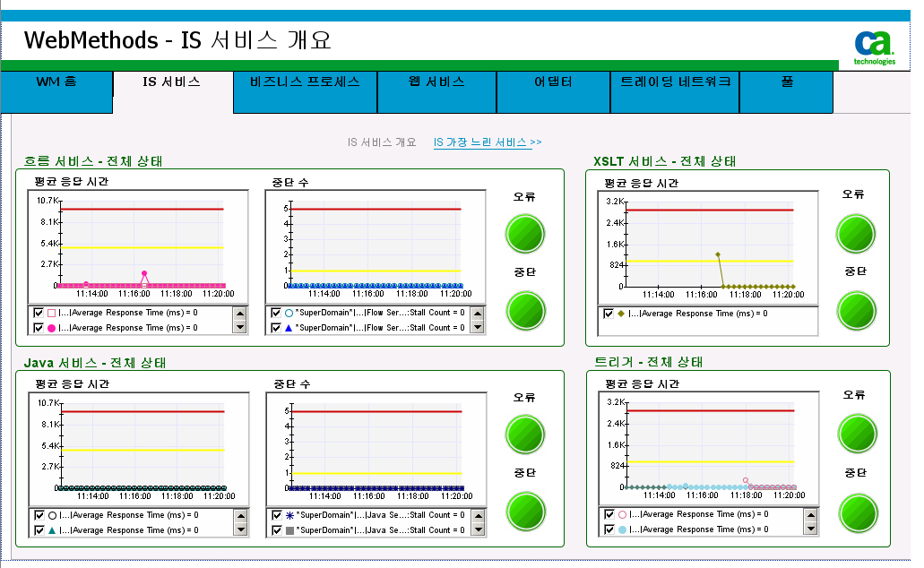Click the 중단 수 title in 흐름 서비스 panel
Image resolution: width=924 pixels, height=568 pixels.
coord(290,183)
